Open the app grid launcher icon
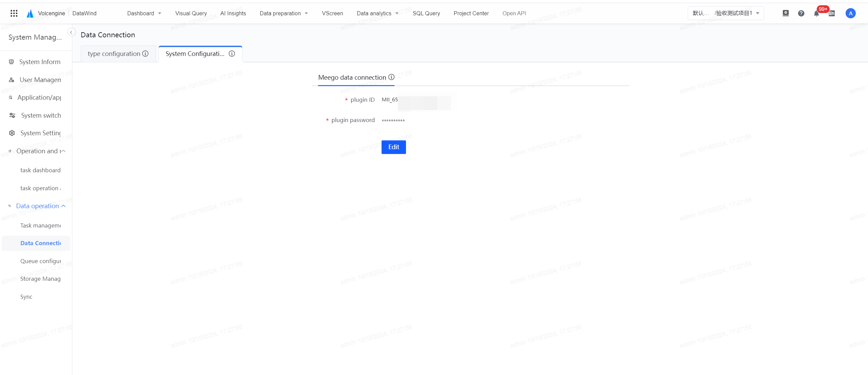868x375 pixels. [14, 13]
